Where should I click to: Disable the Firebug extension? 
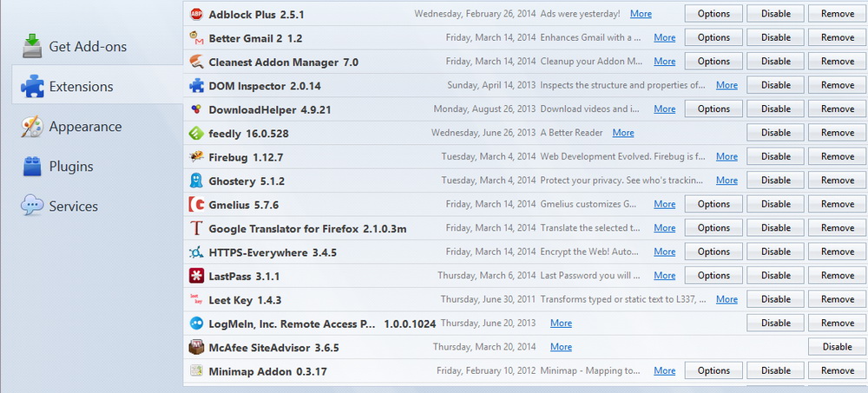point(775,157)
